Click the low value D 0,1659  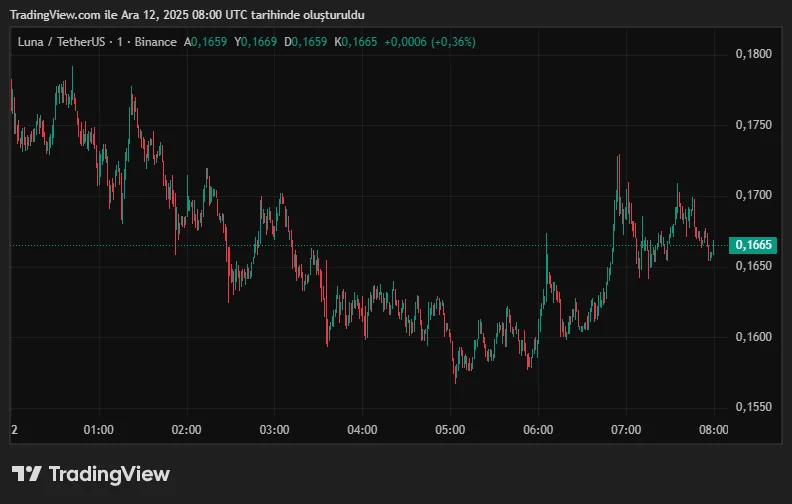[x=306, y=42]
